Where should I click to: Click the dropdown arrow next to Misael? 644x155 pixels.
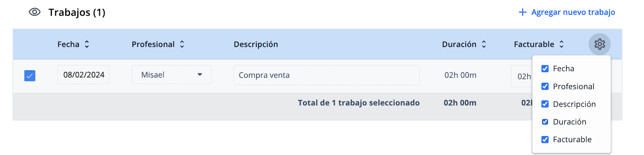click(x=200, y=75)
